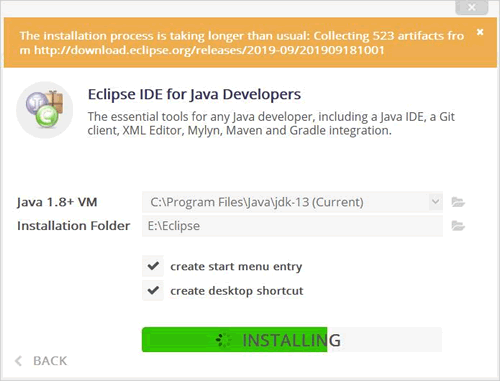The image size is (500, 381).
Task: Click the left chevron beside BACK
Action: (x=19, y=361)
